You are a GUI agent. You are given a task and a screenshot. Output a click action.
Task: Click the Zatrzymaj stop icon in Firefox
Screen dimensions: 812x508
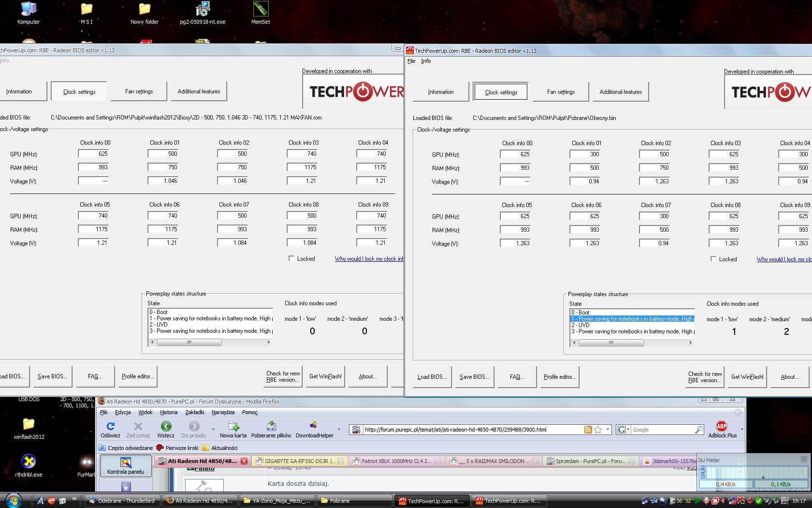coord(138,426)
